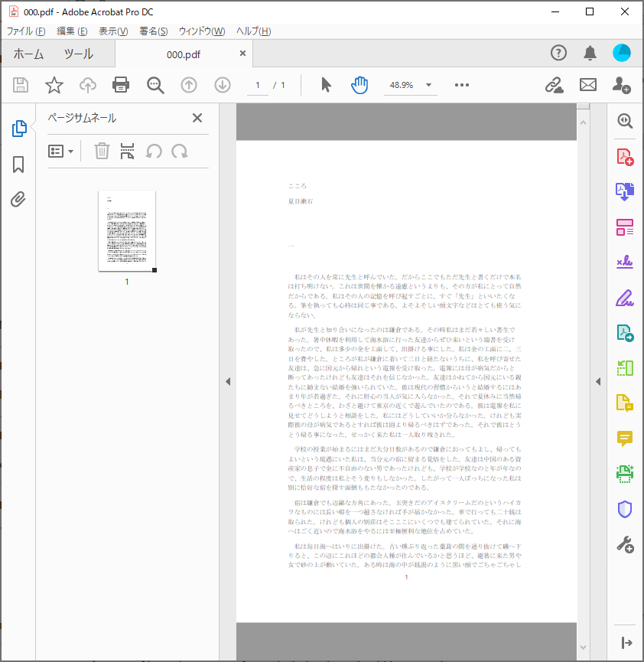Open Protect shield tool
The width and height of the screenshot is (644, 662).
tap(625, 509)
